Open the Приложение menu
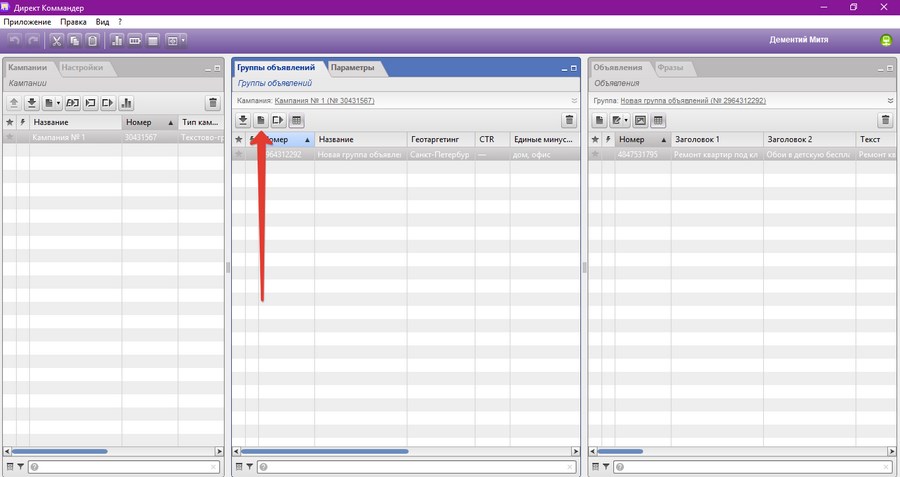This screenshot has width=900, height=477. click(27, 22)
